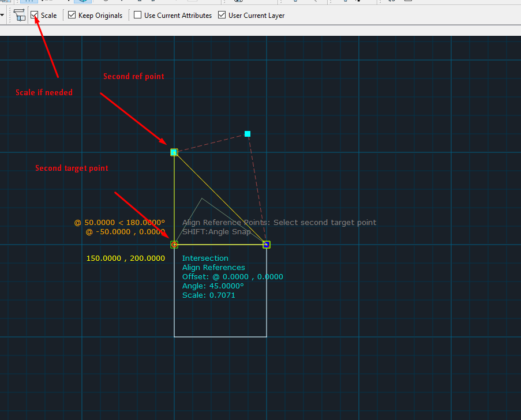Toggle the Scale checkbox
This screenshot has height=420, width=521.
click(x=35, y=15)
